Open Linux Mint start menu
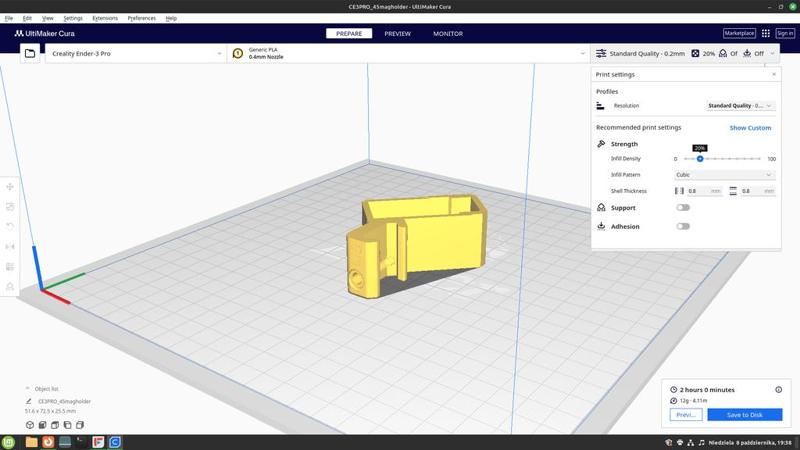The width and height of the screenshot is (800, 450). (9, 442)
